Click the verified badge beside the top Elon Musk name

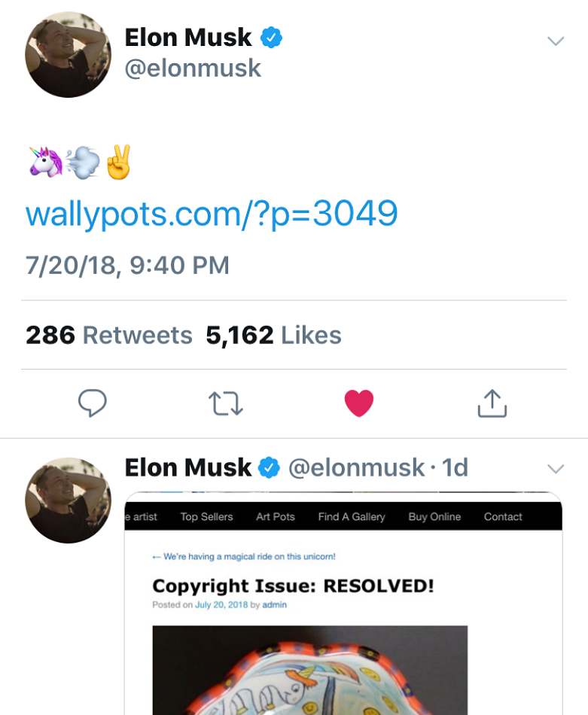pos(271,37)
